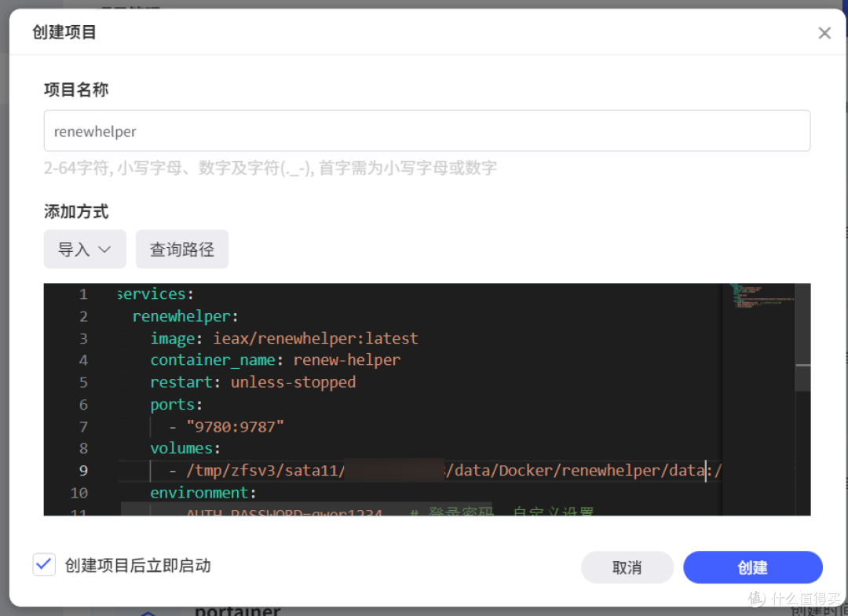
Task: Click the blue 创建 button
Action: 752,567
